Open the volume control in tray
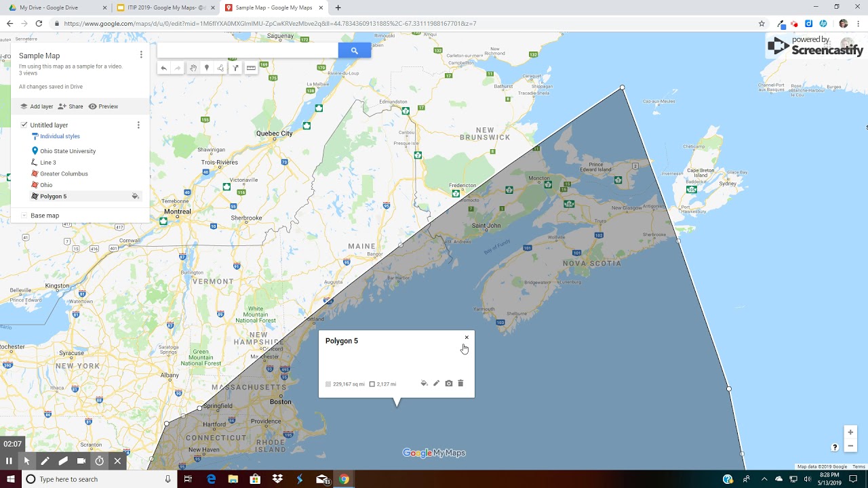Image resolution: width=868 pixels, height=488 pixels. pos(807,479)
